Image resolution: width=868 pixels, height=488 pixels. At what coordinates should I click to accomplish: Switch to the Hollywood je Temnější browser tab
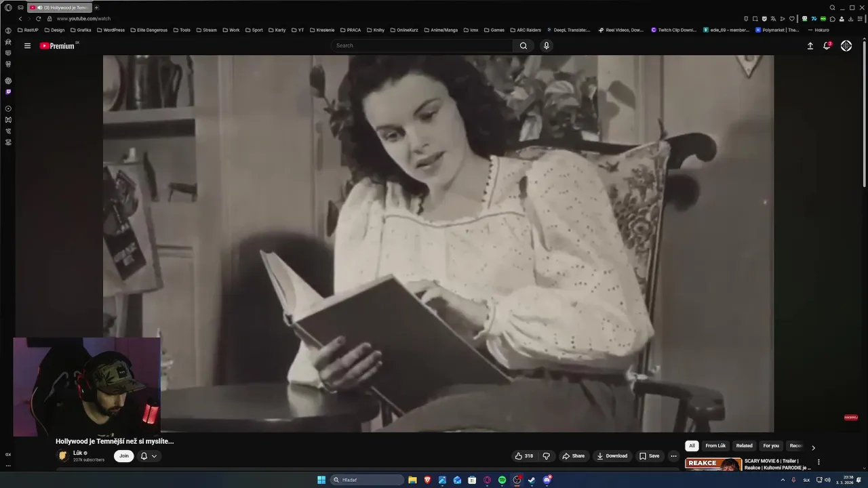pos(59,7)
